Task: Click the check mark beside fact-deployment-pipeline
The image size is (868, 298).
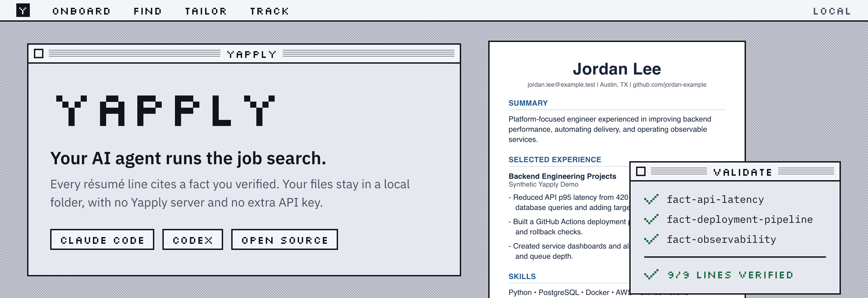Action: click(651, 219)
